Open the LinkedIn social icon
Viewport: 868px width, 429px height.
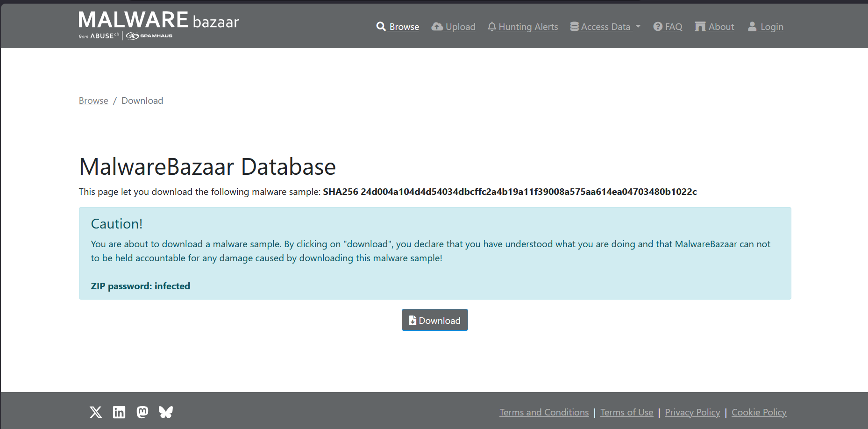[119, 412]
